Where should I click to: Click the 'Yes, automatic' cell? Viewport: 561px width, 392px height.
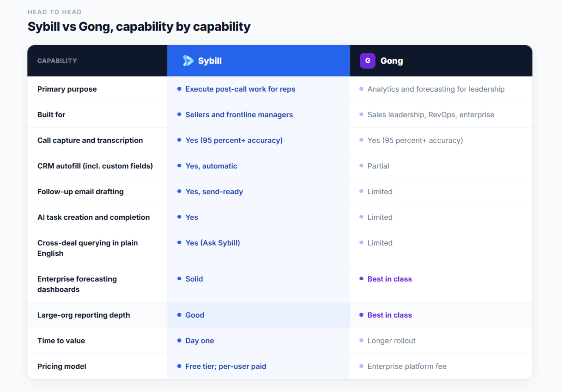coord(211,166)
